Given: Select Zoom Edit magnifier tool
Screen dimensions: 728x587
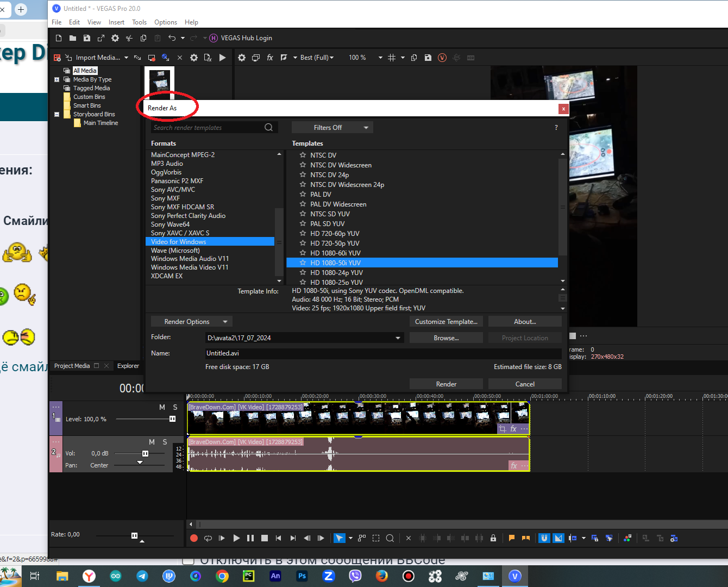Looking at the screenshot, I should coord(390,538).
